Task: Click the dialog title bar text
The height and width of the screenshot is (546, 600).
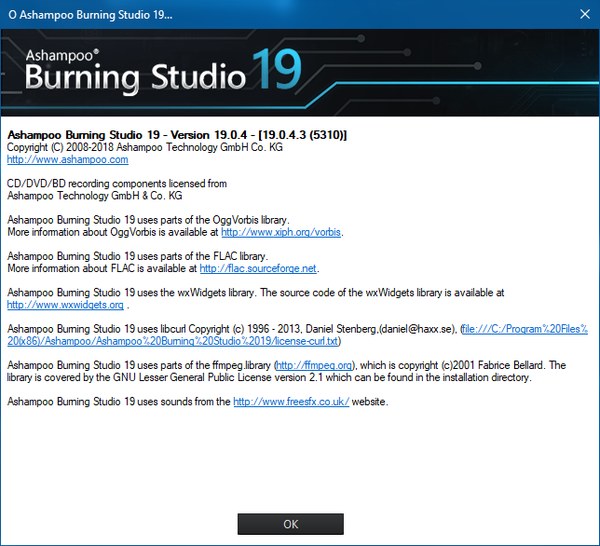Action: (x=89, y=15)
